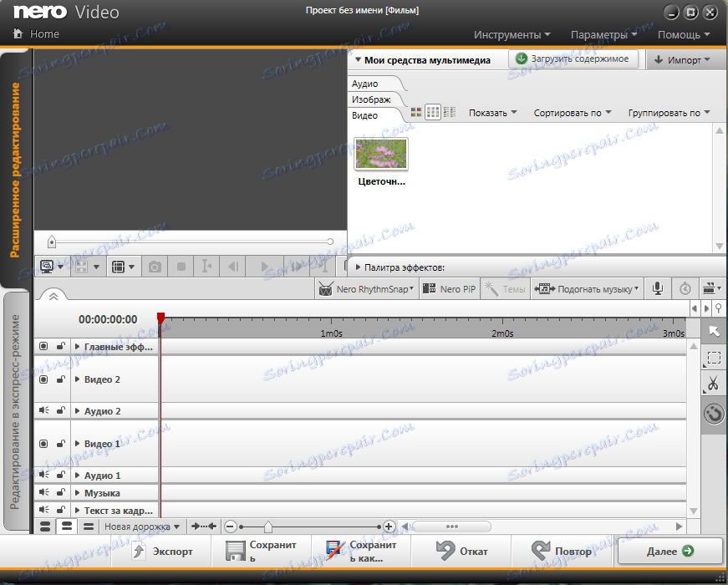Select the rectangular marquee selection tool
Screen dimensions: 728x585
pyautogui.click(x=714, y=358)
